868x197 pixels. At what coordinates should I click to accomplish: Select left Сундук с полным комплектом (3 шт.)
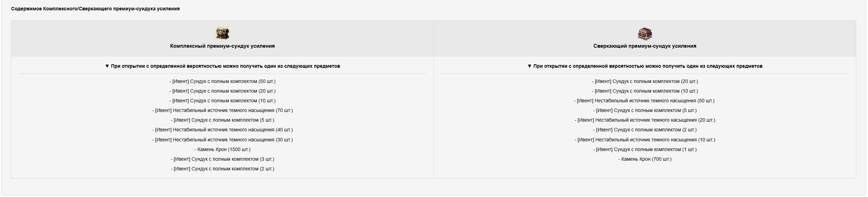(x=222, y=159)
